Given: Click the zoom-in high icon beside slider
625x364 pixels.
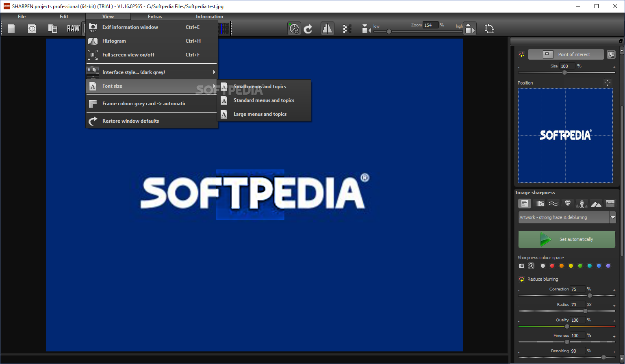Looking at the screenshot, I should pos(469,28).
